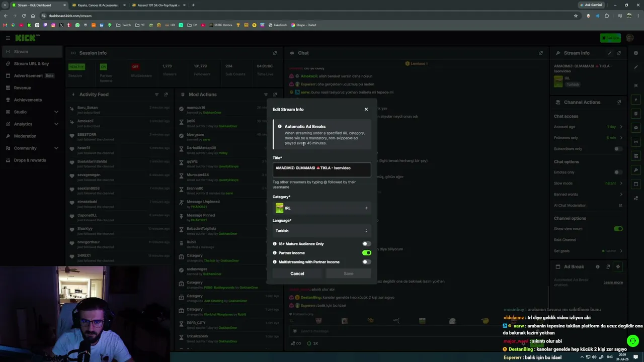Click the info icon in the right rail
Viewport: 644px width, 362px height.
click(x=636, y=53)
